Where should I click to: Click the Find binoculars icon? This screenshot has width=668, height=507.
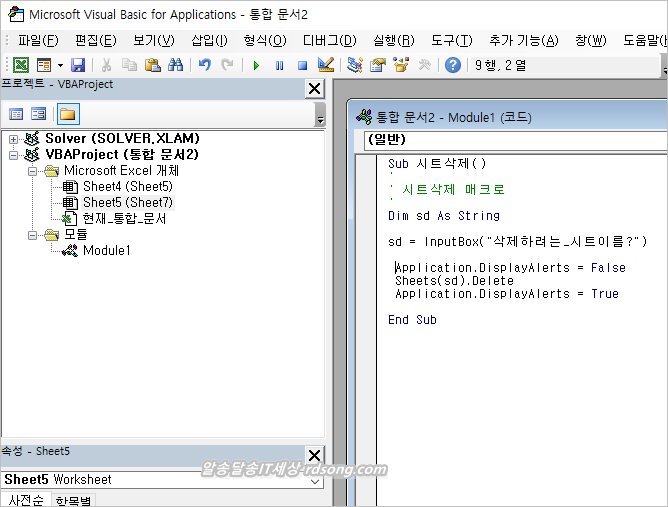[175, 65]
